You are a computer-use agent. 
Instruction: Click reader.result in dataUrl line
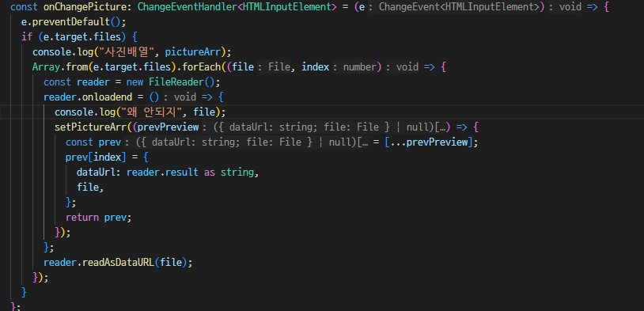[x=162, y=173]
